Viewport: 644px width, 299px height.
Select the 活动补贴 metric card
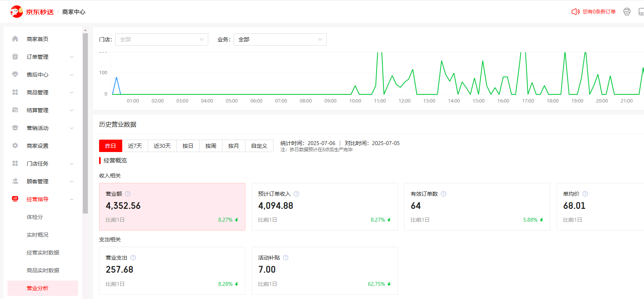pos(325,271)
